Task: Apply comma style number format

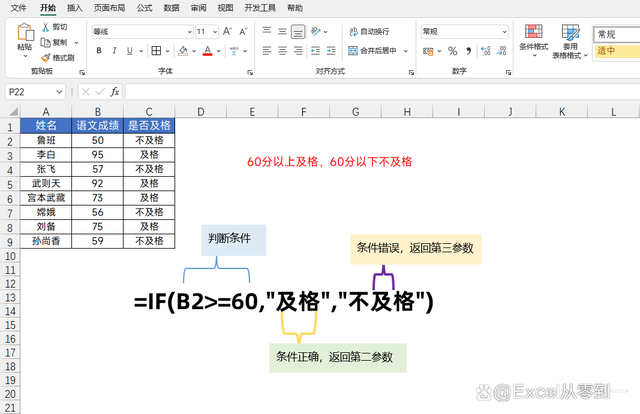Action: (x=469, y=51)
